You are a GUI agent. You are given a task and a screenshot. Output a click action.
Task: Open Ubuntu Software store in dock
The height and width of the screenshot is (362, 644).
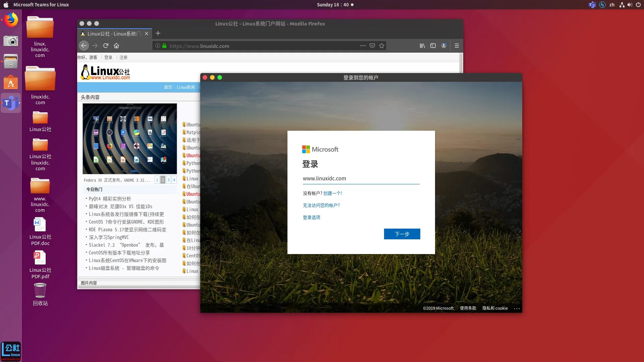pyautogui.click(x=11, y=82)
